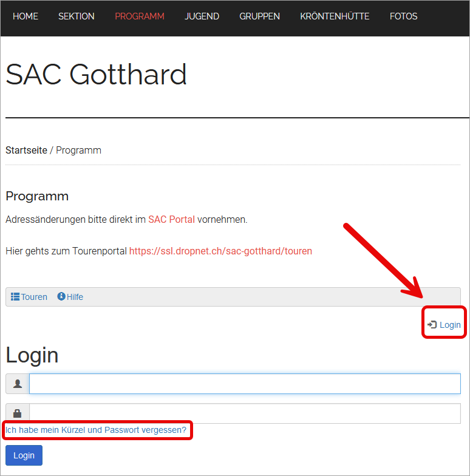Navigate to KRÖNTENHÜTTE page

[x=335, y=16]
